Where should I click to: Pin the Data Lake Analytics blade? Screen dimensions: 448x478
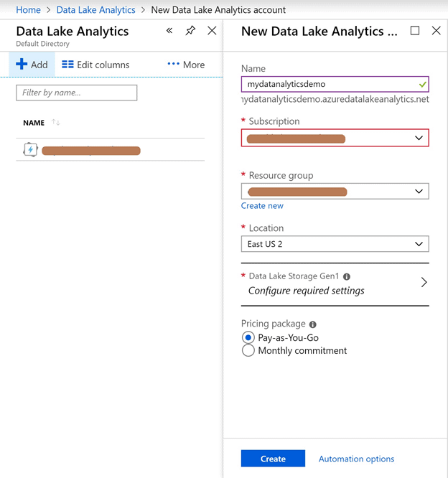click(190, 30)
